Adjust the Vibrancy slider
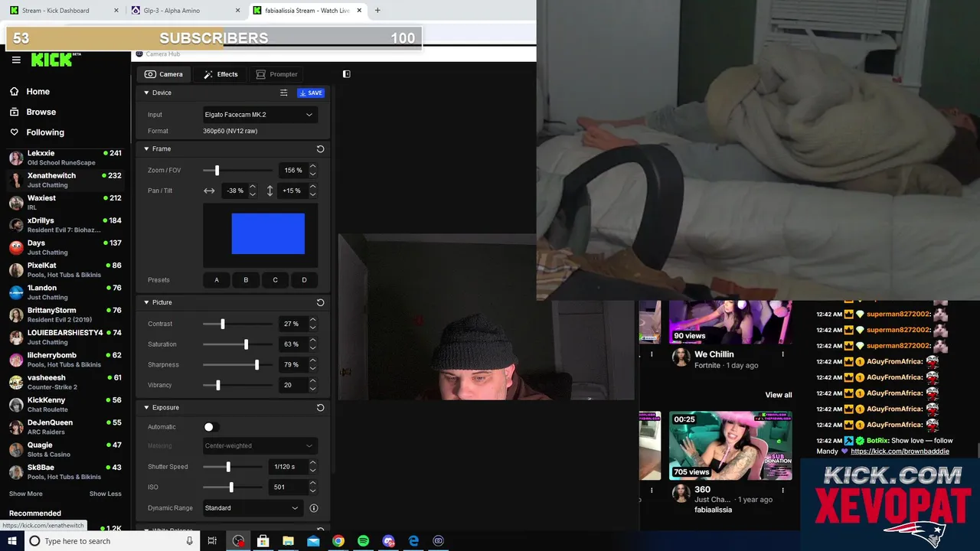Viewport: 980px width, 551px height. click(218, 386)
